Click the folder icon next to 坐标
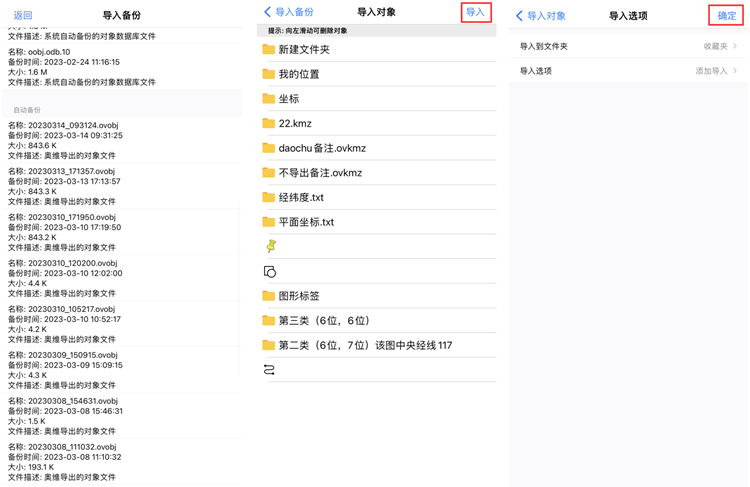 [x=269, y=99]
